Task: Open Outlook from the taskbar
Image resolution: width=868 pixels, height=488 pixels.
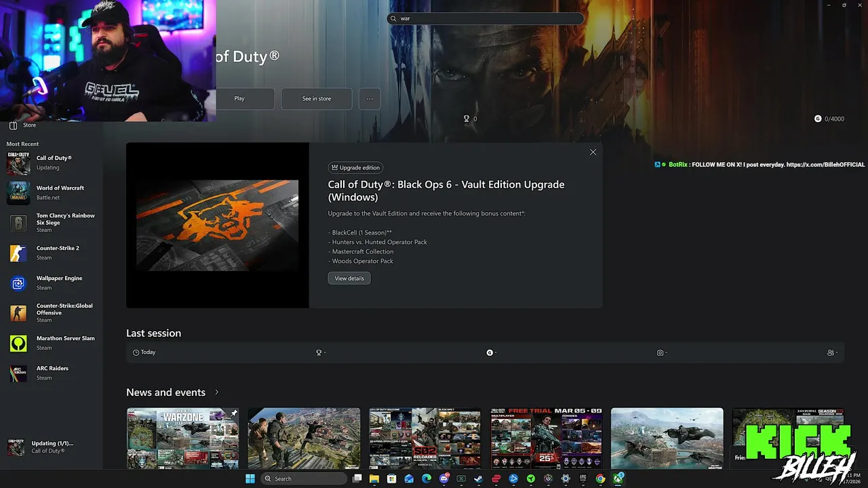Action: click(x=409, y=479)
